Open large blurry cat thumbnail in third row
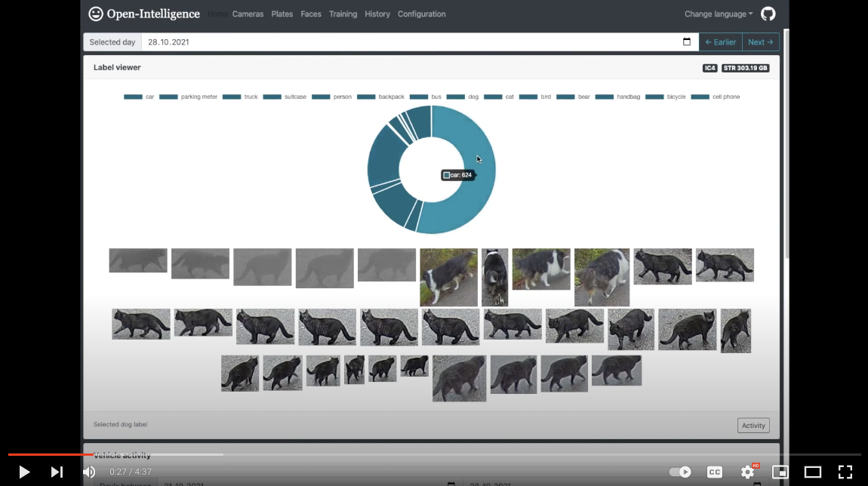This screenshot has width=868, height=486. (459, 379)
